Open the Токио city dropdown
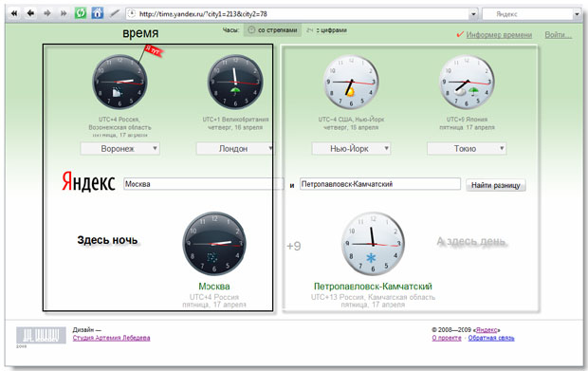 [x=467, y=149]
